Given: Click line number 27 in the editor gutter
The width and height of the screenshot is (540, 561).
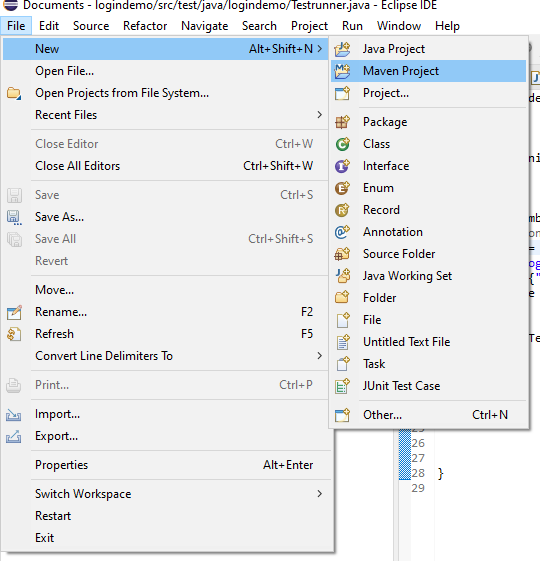Looking at the screenshot, I should (x=418, y=458).
